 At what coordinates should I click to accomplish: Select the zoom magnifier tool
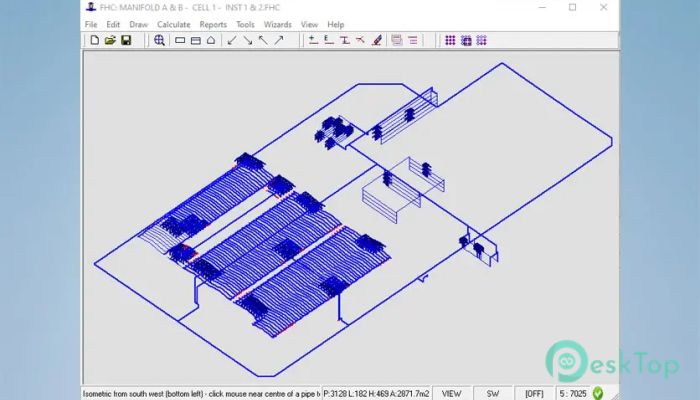pyautogui.click(x=159, y=41)
